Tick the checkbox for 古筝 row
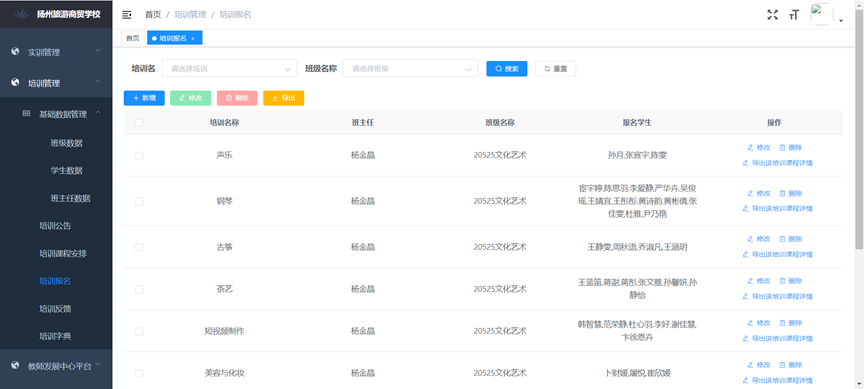The image size is (864, 389). (x=139, y=247)
